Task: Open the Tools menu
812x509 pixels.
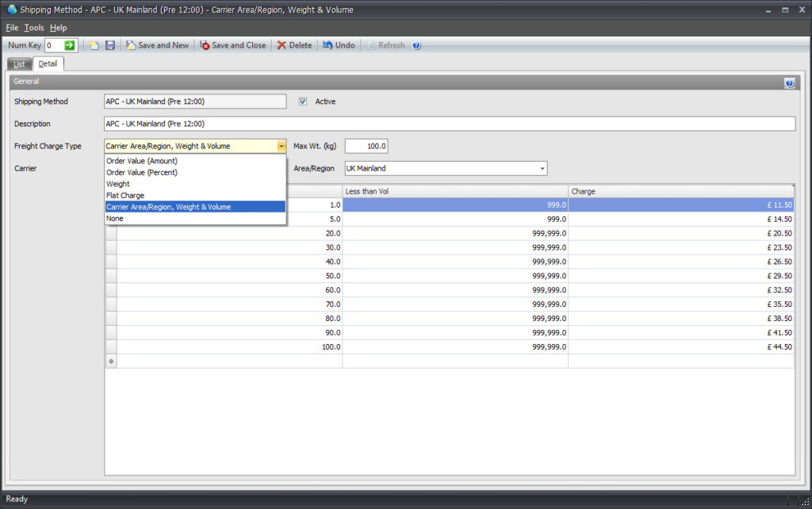Action: pyautogui.click(x=33, y=27)
